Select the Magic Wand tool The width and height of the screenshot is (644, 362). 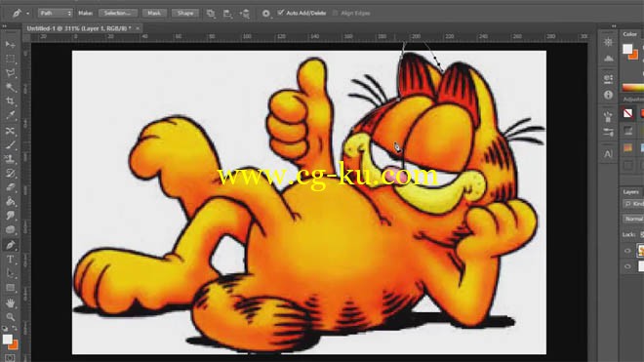click(11, 88)
